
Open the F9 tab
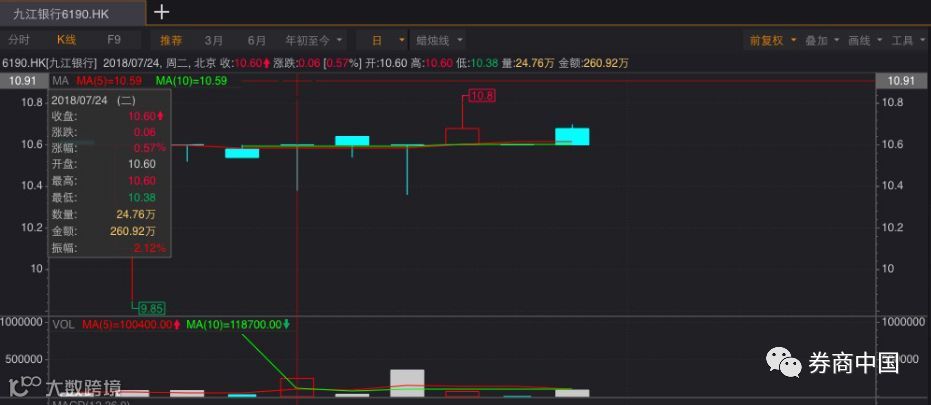(x=114, y=40)
